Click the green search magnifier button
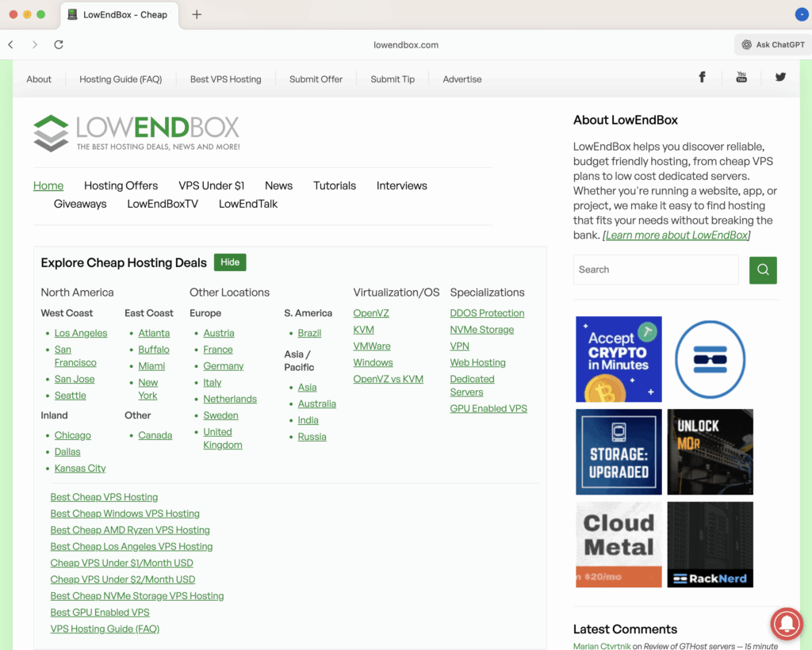This screenshot has height=650, width=812. (762, 270)
